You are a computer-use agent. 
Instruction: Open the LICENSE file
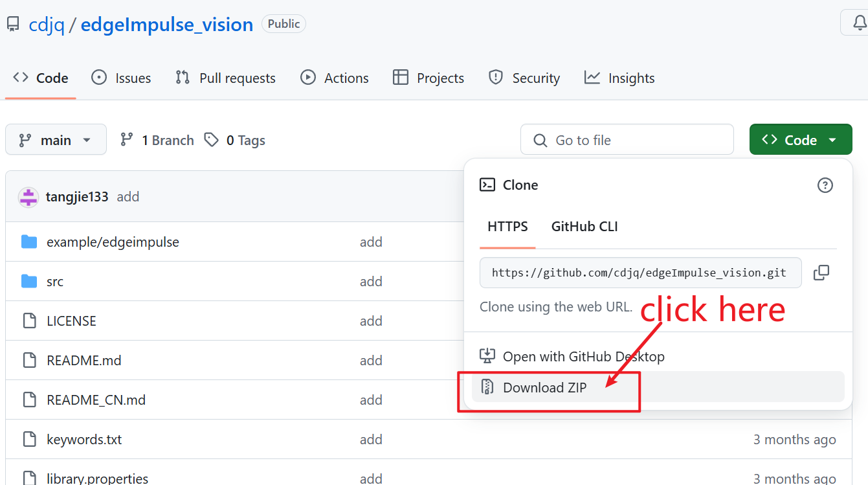71,321
